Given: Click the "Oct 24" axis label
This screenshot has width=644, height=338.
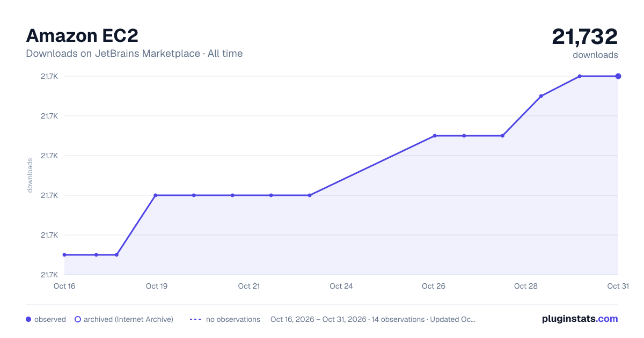Looking at the screenshot, I should pos(341,286).
